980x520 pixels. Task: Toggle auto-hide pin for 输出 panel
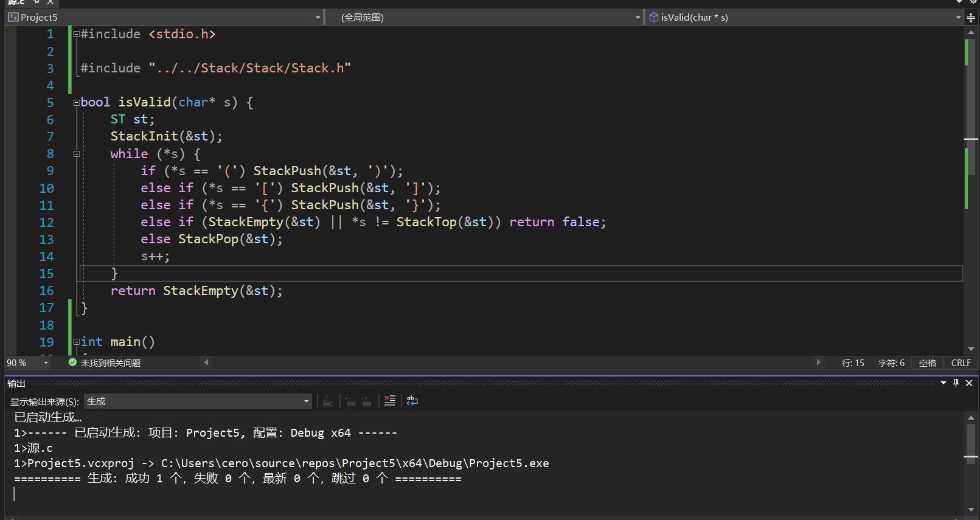click(x=956, y=383)
